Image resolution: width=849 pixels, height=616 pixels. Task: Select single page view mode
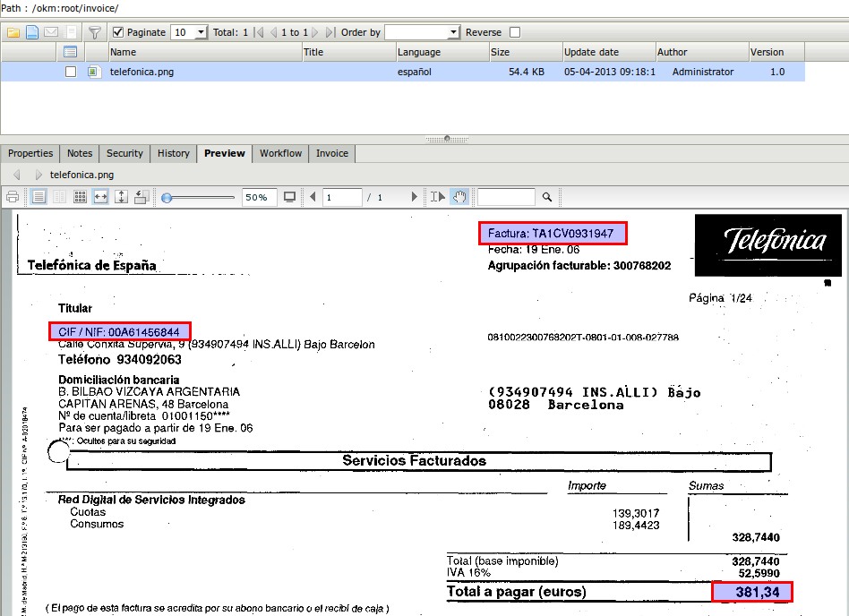39,197
